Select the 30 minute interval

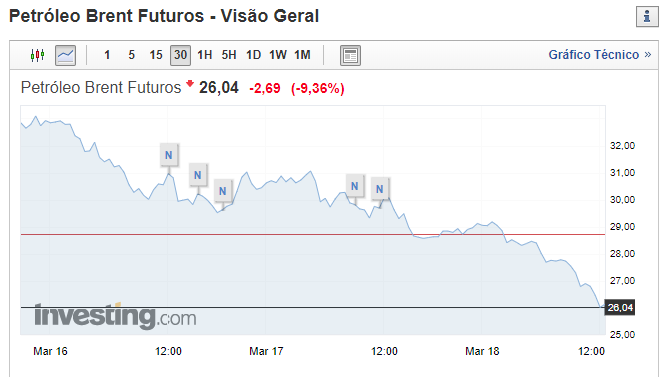(x=181, y=55)
